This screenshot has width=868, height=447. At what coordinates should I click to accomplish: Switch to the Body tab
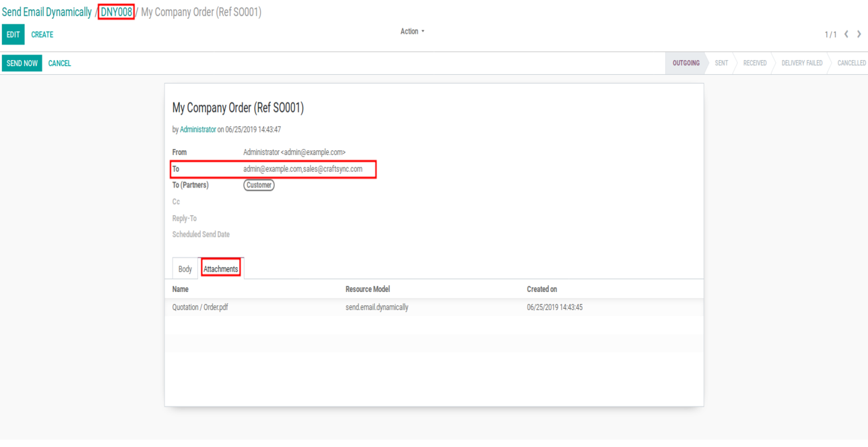pyautogui.click(x=185, y=269)
